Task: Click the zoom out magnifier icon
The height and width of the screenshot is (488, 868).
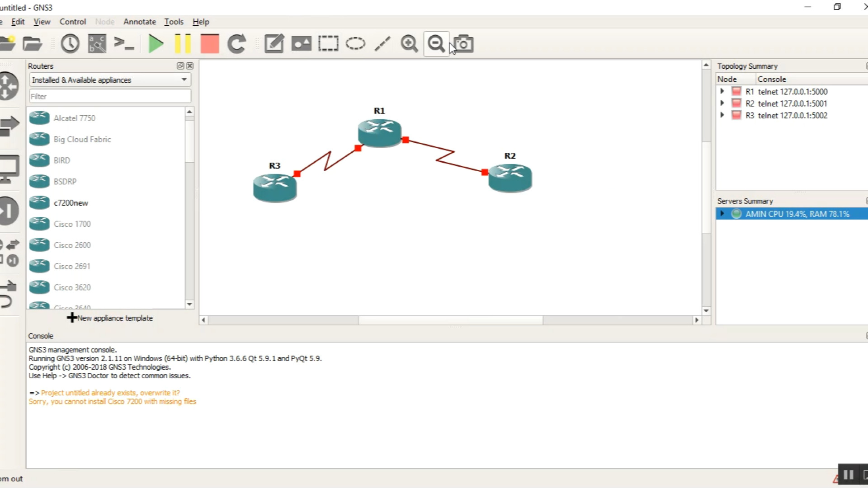Action: (x=436, y=44)
